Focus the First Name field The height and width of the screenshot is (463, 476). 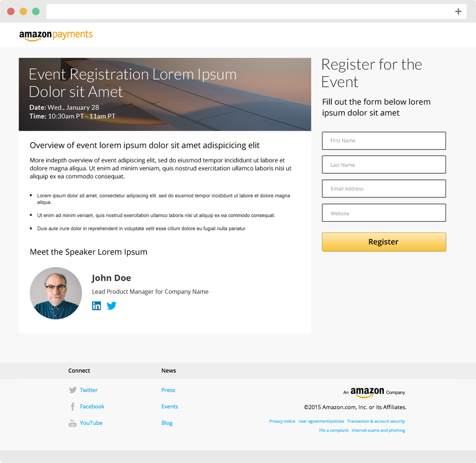point(384,141)
